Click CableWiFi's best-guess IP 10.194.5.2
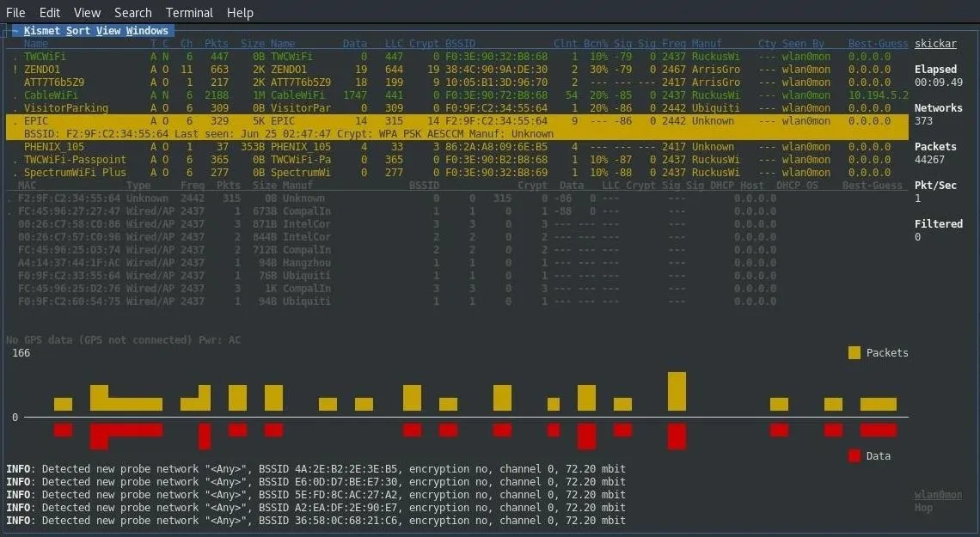The image size is (980, 537). click(x=878, y=95)
